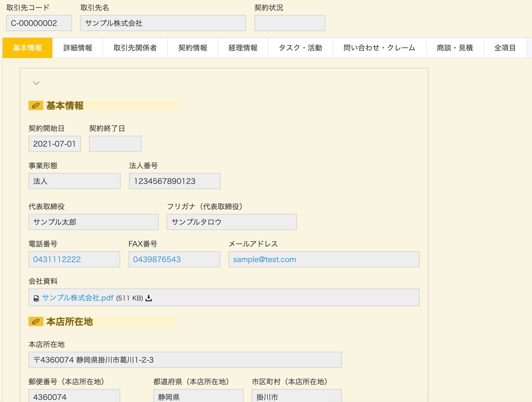The image size is (532, 402).
Task: Click the 郵便番号 field 4360074
Action: coord(75,396)
